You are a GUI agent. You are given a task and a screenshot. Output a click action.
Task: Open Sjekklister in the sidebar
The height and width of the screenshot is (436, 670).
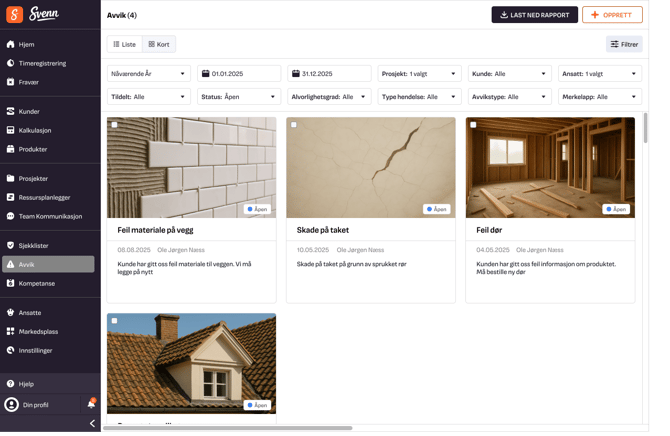click(34, 245)
